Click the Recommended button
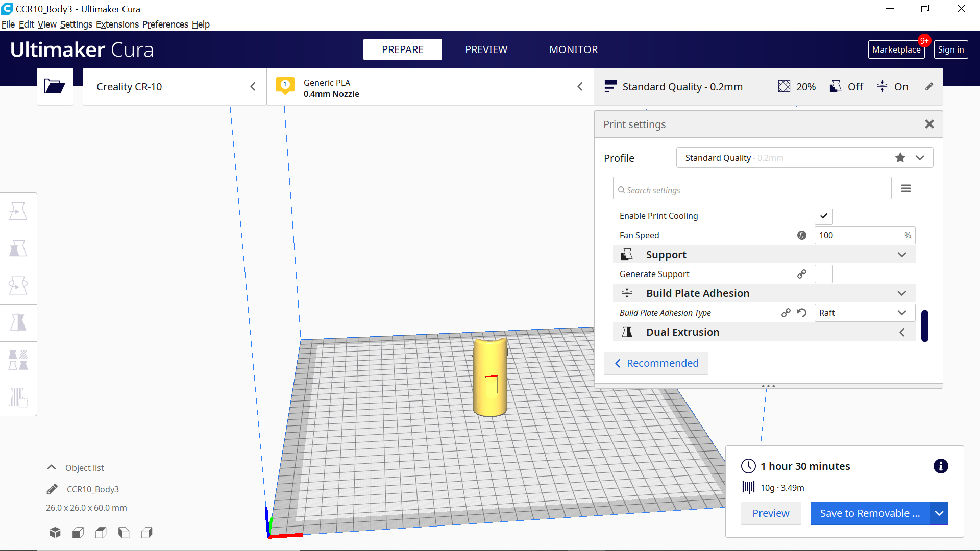The width and height of the screenshot is (980, 551). tap(656, 363)
